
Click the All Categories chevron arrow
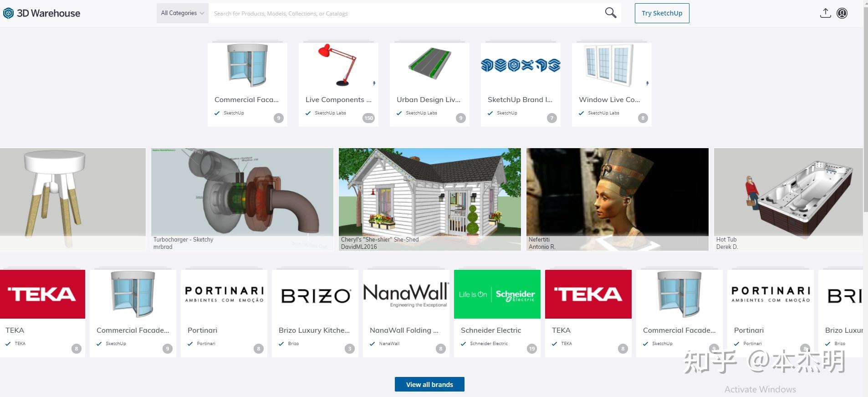pyautogui.click(x=202, y=13)
